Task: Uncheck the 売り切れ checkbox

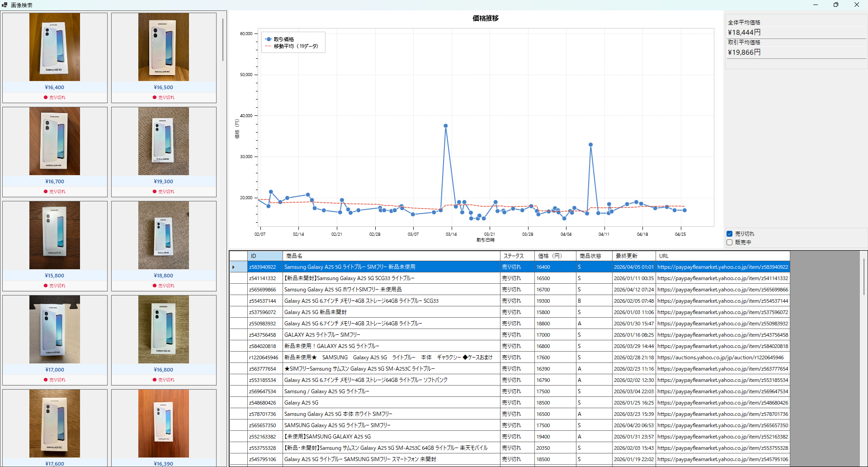Action: pyautogui.click(x=730, y=234)
